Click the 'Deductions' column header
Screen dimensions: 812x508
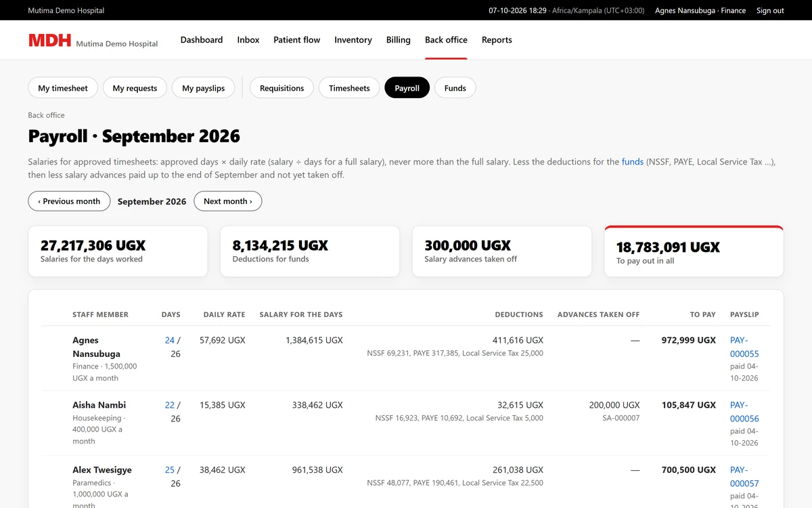point(519,314)
